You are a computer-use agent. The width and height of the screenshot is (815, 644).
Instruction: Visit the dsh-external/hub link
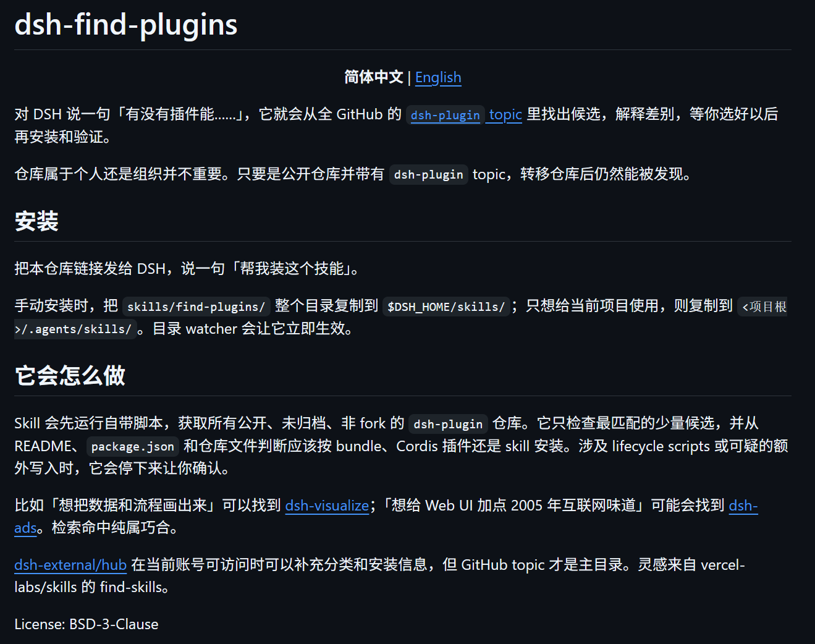pyautogui.click(x=70, y=565)
